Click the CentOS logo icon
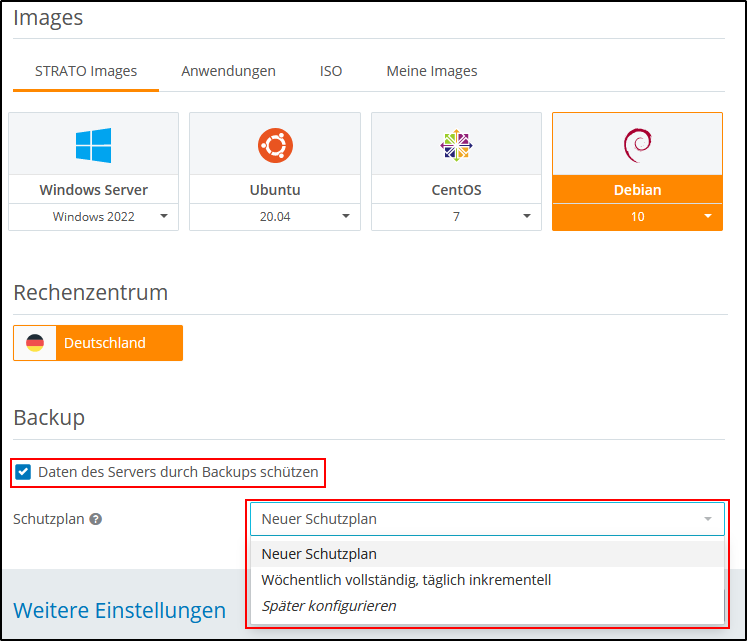747x641 pixels. [x=456, y=145]
